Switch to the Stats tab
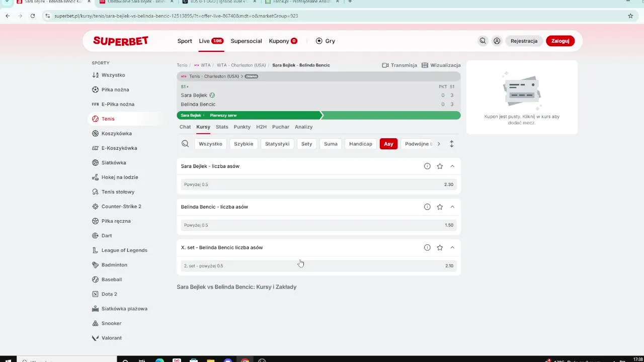Image resolution: width=644 pixels, height=362 pixels. coord(222,127)
